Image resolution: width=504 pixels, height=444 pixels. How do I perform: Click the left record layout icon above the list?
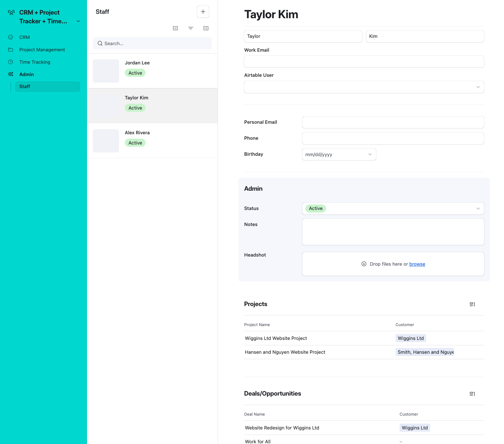tap(175, 28)
